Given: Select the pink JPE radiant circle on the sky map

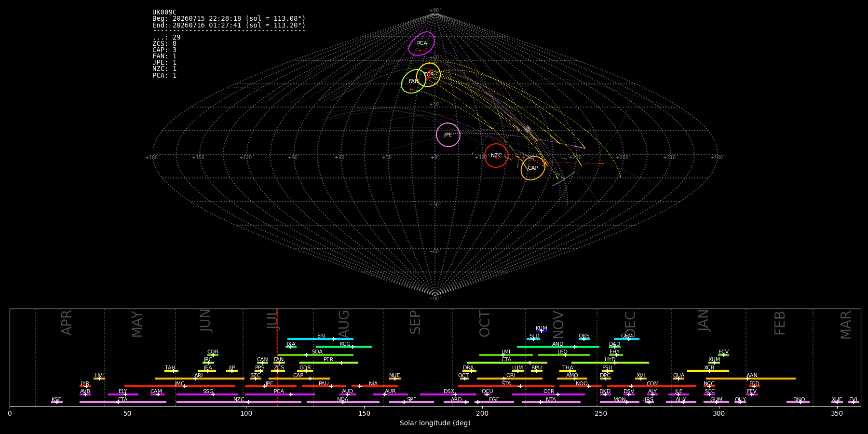Looking at the screenshot, I should (x=448, y=135).
